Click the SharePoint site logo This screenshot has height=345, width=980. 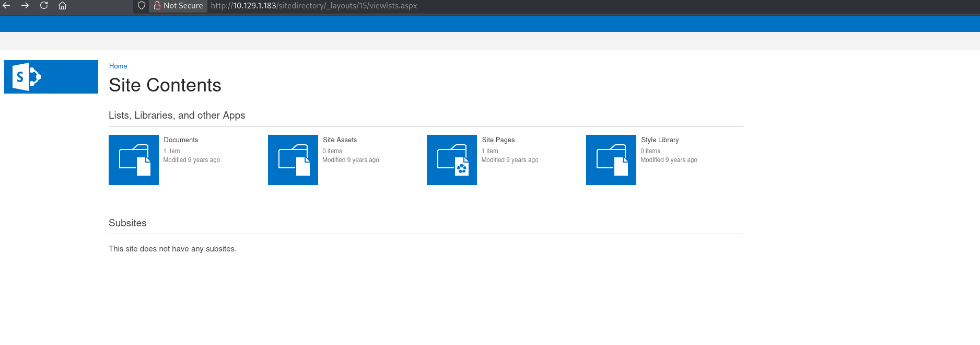point(51,77)
